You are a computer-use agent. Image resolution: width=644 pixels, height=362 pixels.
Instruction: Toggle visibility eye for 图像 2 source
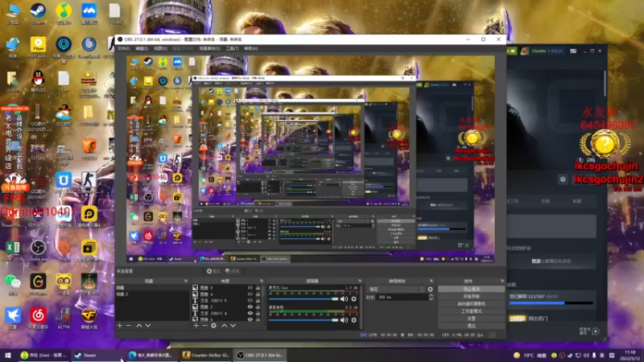point(250,306)
